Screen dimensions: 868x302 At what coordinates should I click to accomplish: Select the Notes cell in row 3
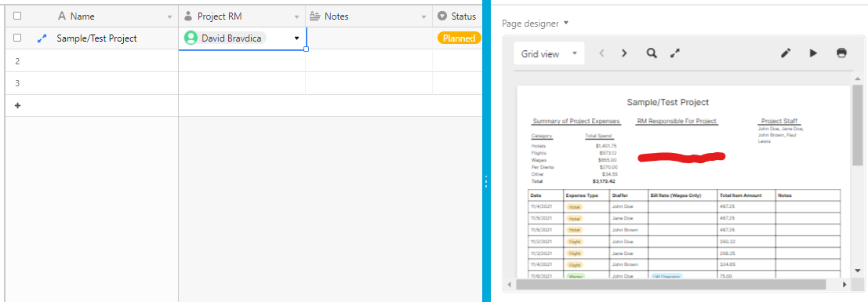coord(369,83)
